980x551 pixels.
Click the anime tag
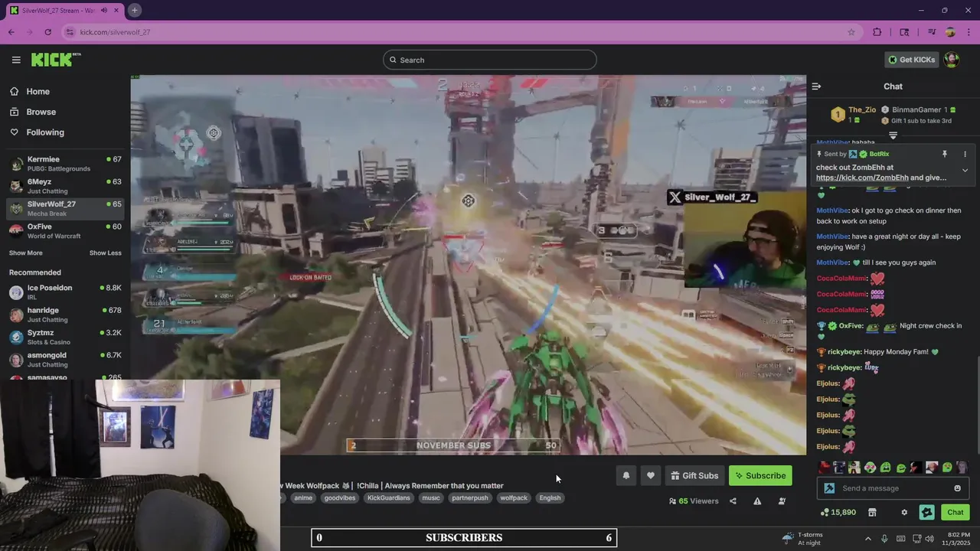(303, 497)
